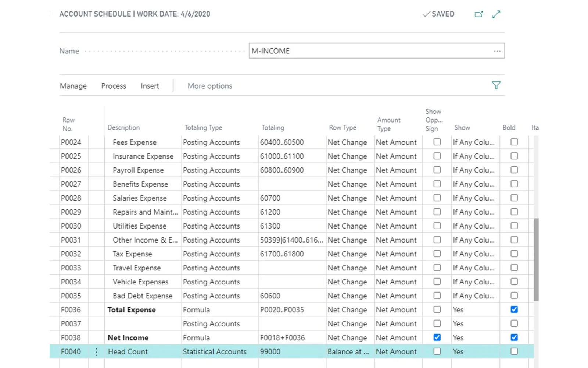Check Show Opposite Sign for Total Expense
Viewport: 588px width, 368px height.
click(437, 309)
